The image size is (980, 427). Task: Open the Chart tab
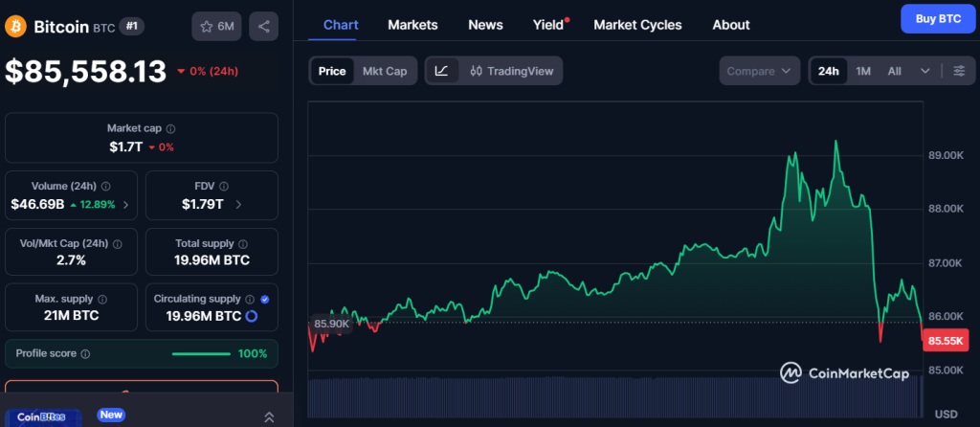[x=341, y=25]
